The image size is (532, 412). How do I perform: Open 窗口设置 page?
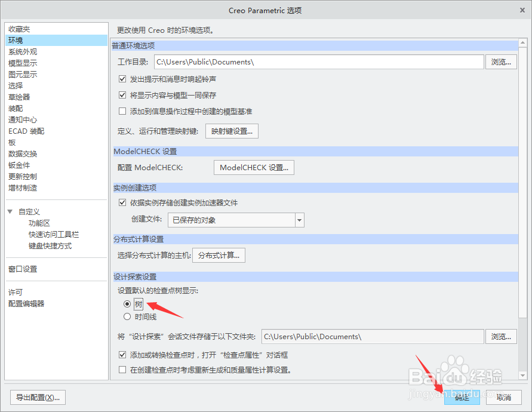(x=23, y=269)
